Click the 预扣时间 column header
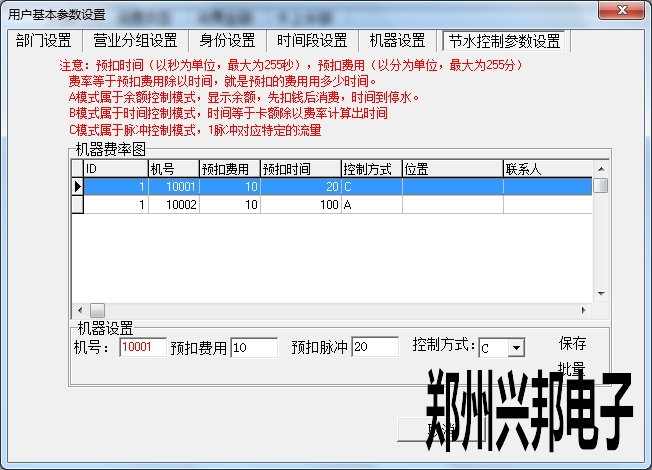This screenshot has height=470, width=652. click(x=300, y=168)
